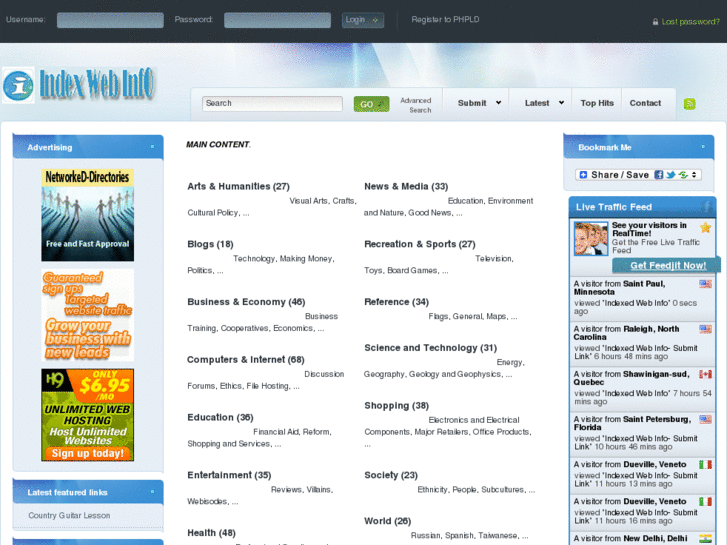Focus the Password input field
This screenshot has width=727, height=545.
tap(277, 20)
